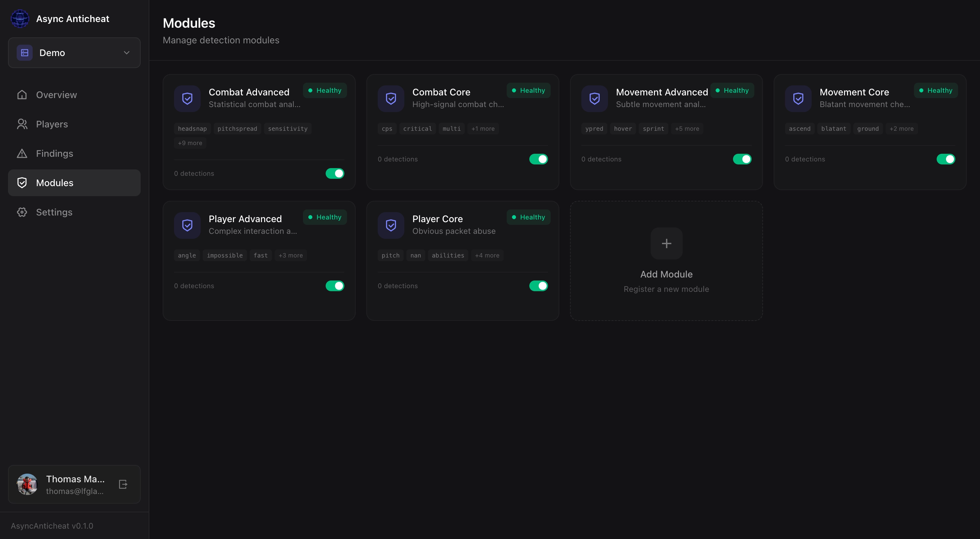Open the Overview page

[x=56, y=95]
